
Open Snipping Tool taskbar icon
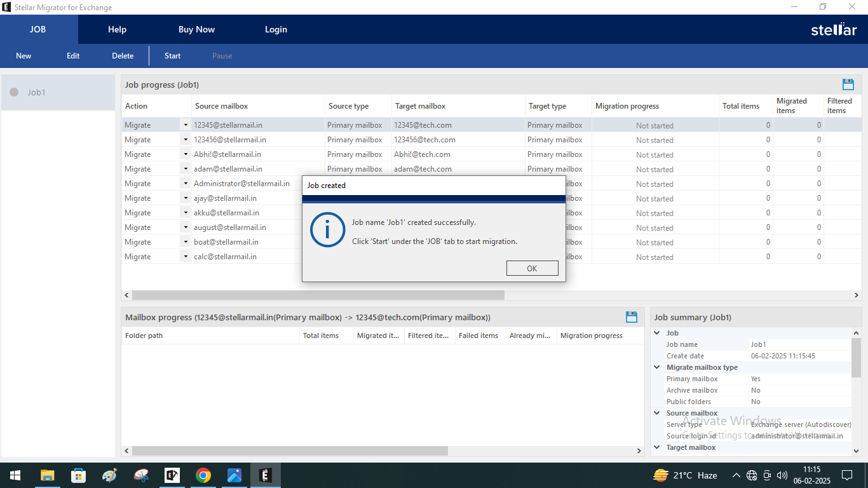click(141, 475)
